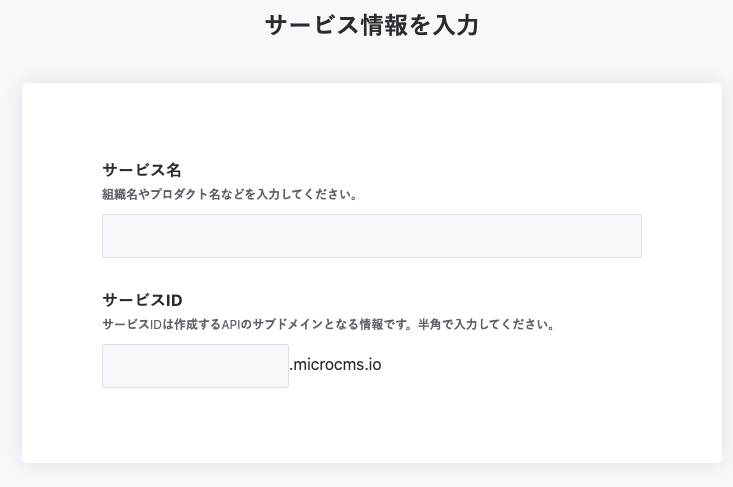
Task: Click the letters ID in the サービスID label
Action: click(x=173, y=300)
